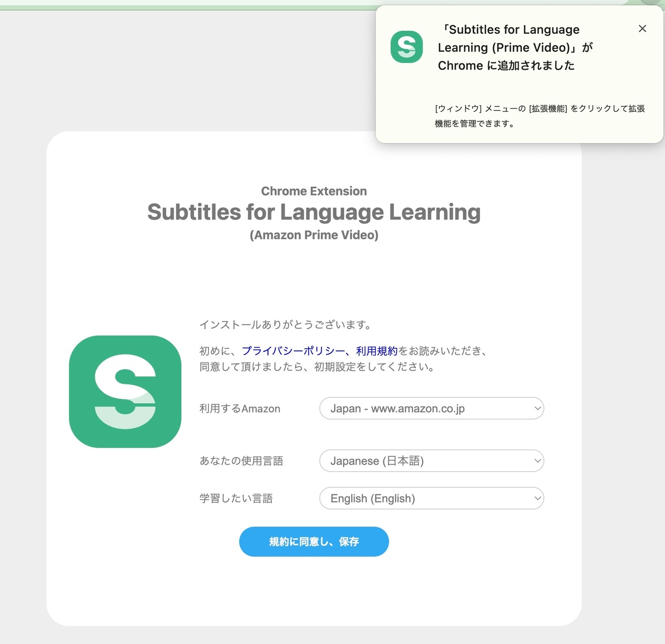Click the notification hint about 拡張機能 management
Viewport: 665px width, 644px height.
[540, 116]
